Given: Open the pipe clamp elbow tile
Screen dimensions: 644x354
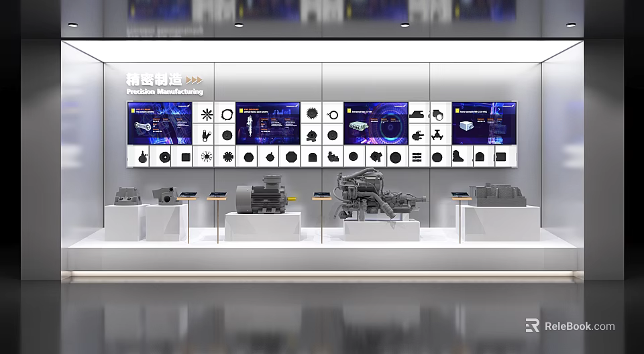Looking at the screenshot, I should point(441,113).
